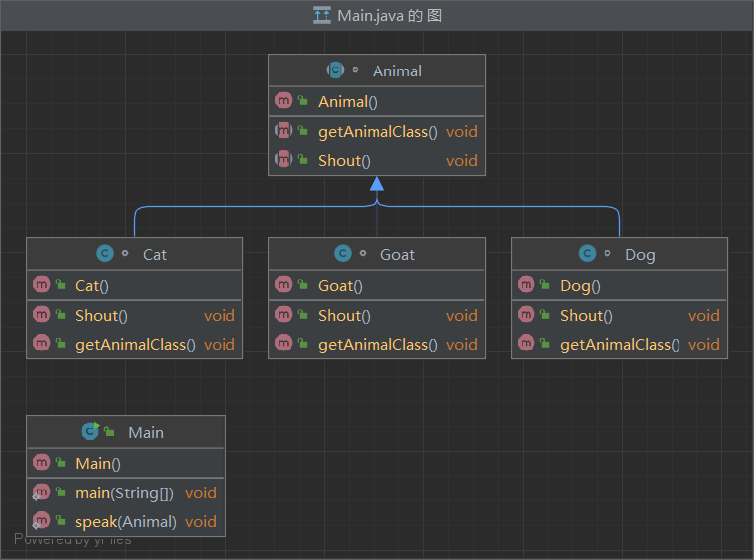Click the Dog class header name
The width and height of the screenshot is (754, 560).
click(640, 254)
